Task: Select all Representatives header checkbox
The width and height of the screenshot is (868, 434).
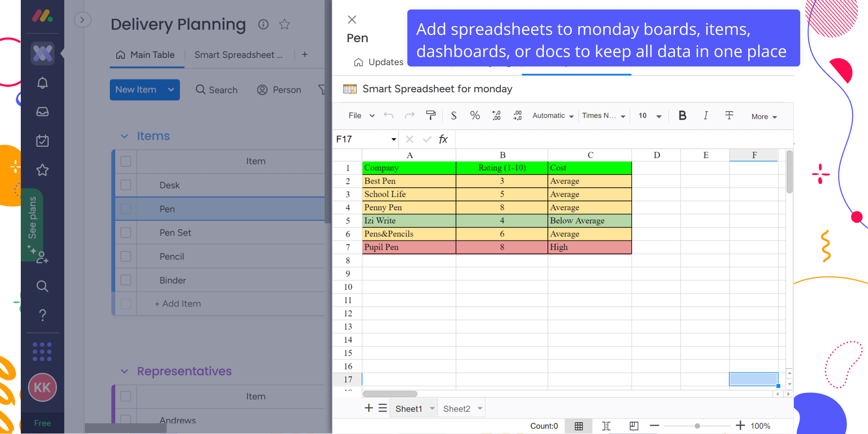Action: coord(126,396)
